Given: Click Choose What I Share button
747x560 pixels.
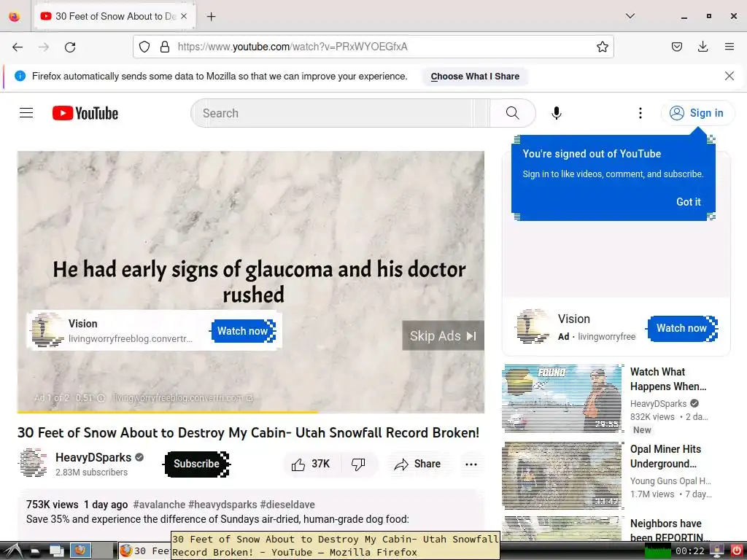Looking at the screenshot, I should point(475,76).
